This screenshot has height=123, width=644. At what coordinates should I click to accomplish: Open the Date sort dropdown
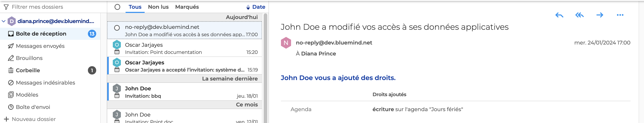tap(255, 7)
